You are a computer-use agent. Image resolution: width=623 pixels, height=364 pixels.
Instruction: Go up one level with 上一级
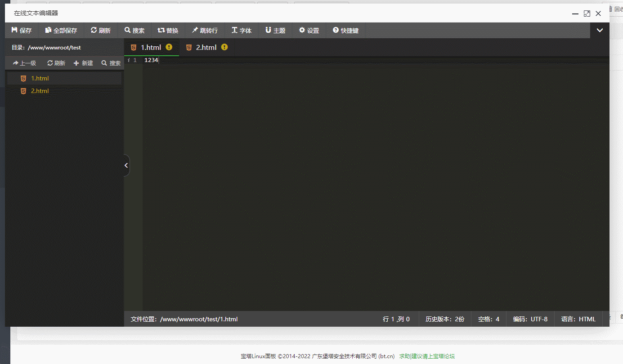tap(24, 63)
